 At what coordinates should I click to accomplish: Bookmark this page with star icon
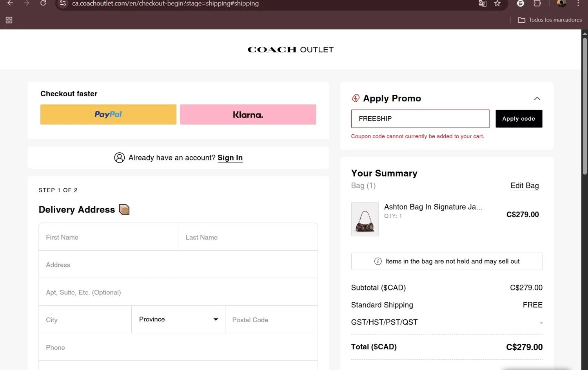[497, 3]
